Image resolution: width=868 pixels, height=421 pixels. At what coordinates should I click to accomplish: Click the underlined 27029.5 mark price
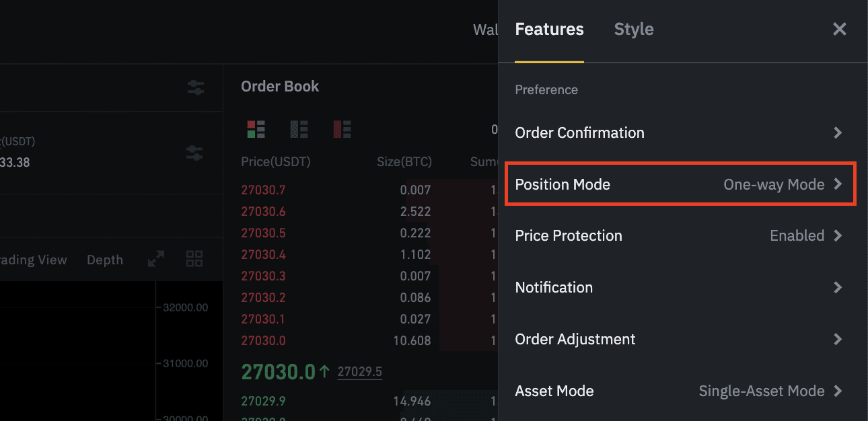[x=359, y=372]
